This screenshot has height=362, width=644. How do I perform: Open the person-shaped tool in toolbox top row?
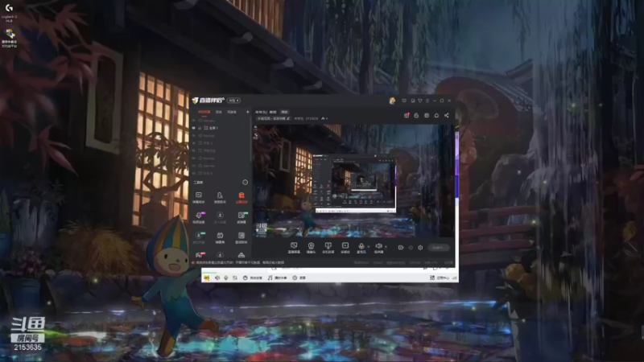(220, 197)
